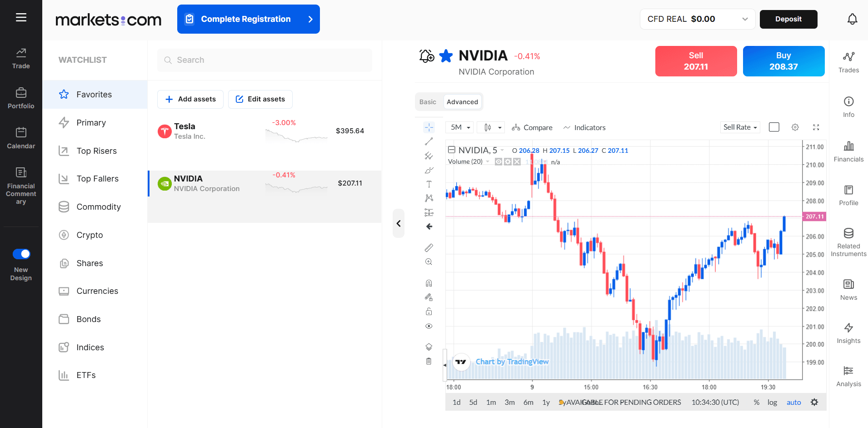
Task: Open the Financials side panel
Action: coord(848,151)
